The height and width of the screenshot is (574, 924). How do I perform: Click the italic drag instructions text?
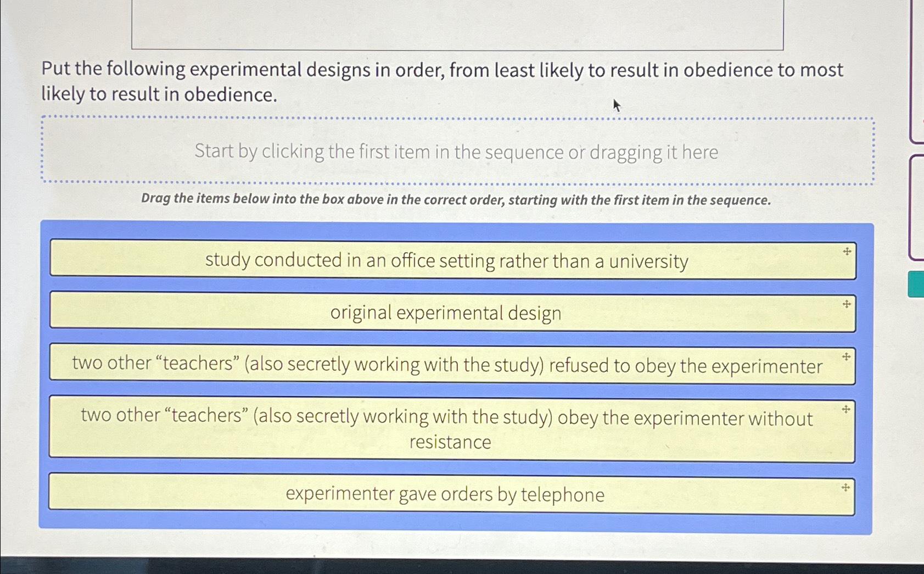[456, 199]
